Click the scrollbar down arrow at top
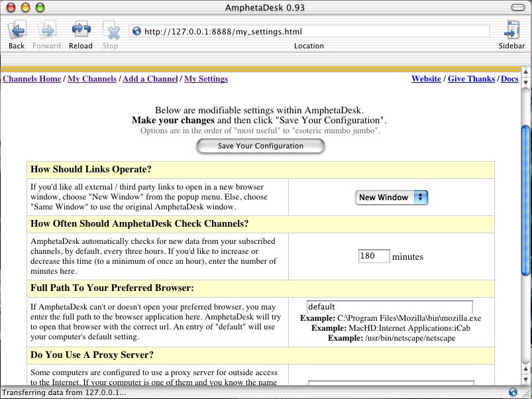Viewport: 532px width, 399px height. pos(525,82)
